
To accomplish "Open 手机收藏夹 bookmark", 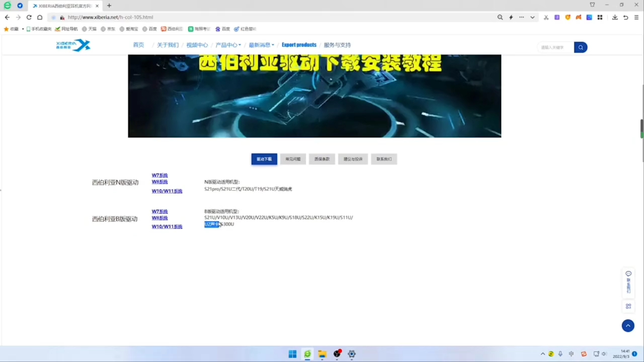I will 39,29.
